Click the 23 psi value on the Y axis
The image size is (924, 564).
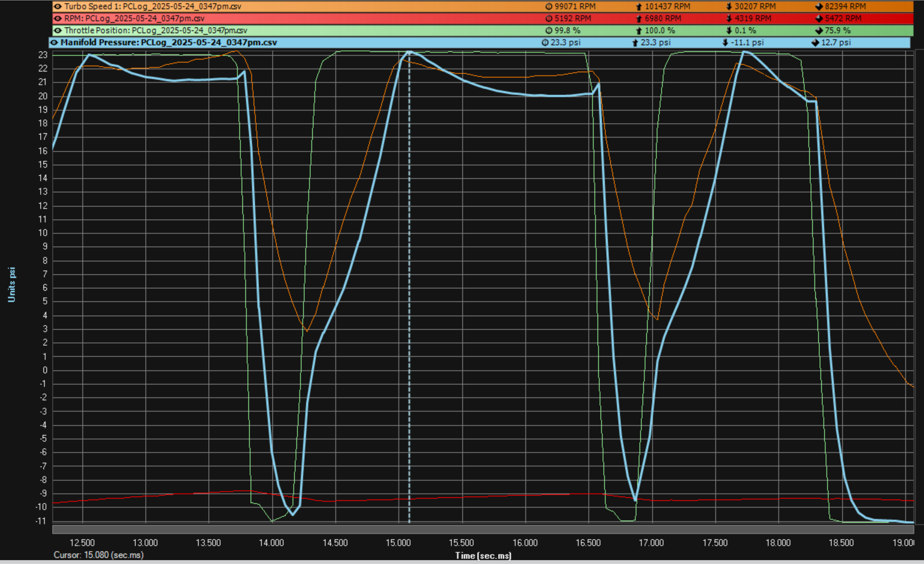pyautogui.click(x=43, y=55)
